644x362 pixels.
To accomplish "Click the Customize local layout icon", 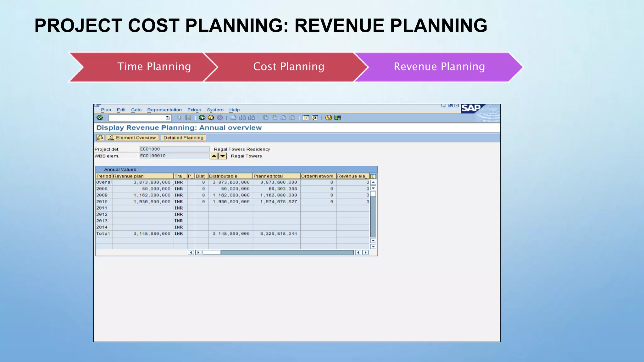I will [338, 118].
